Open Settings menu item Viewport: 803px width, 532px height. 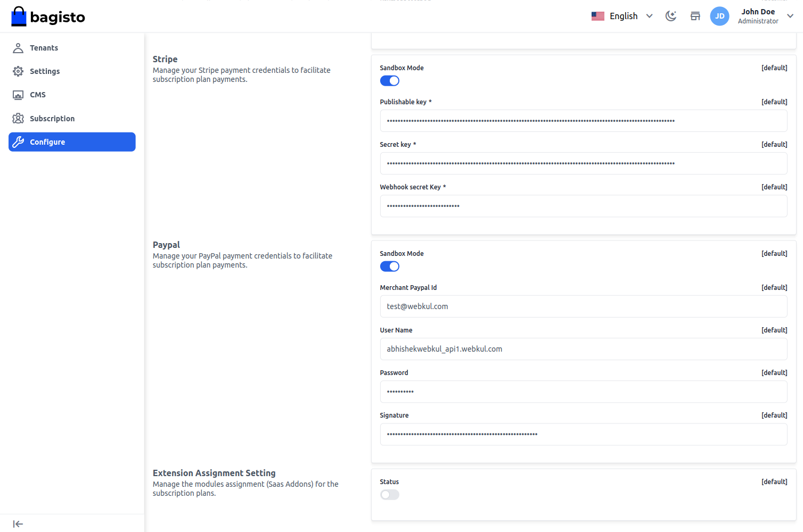[x=72, y=71]
